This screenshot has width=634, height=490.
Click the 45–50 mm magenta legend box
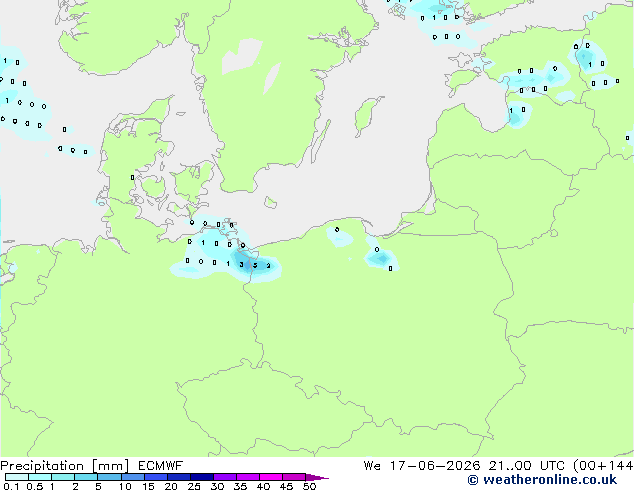tap(294, 477)
